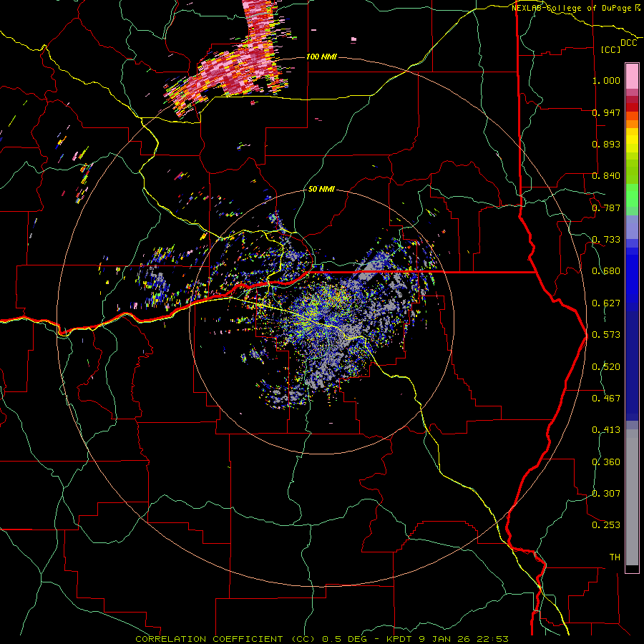Click the 0.787 scale value
Image resolution: width=644 pixels, height=644 pixels.
606,208
